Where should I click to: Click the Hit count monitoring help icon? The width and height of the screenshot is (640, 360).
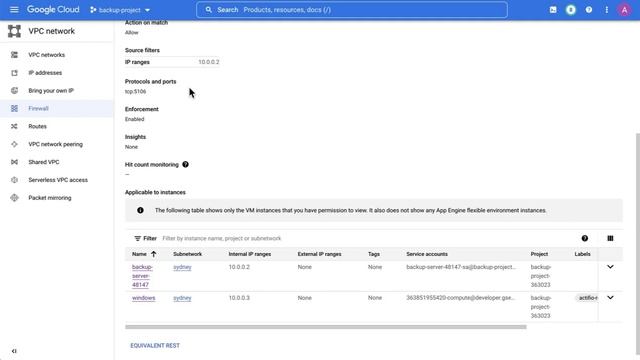click(185, 164)
